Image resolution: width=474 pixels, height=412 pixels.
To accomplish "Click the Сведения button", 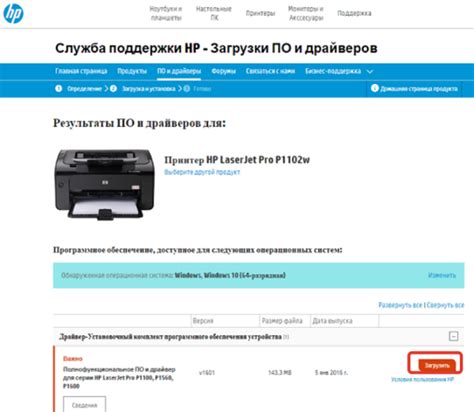I will [x=84, y=405].
